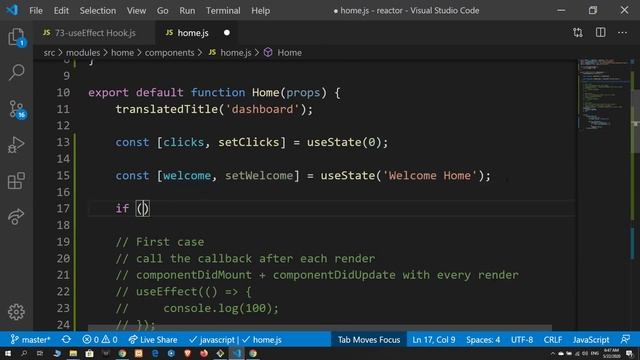Open the Manage gear icon
The height and width of the screenshot is (360, 640).
pos(16,312)
